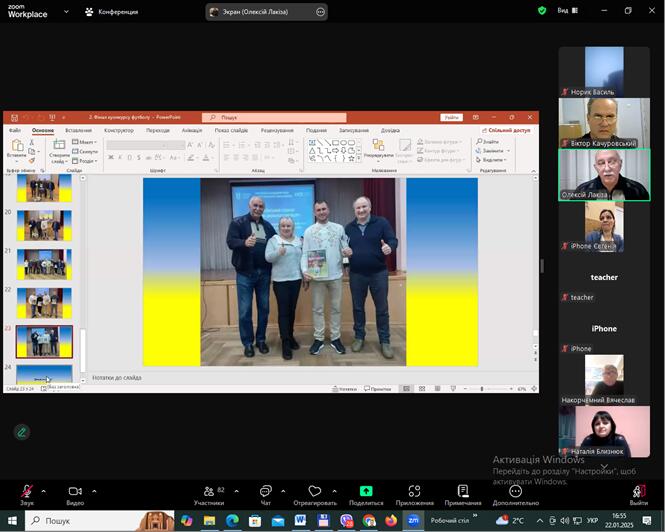
Task: Expand the caret next to Чат
Action: point(283,491)
